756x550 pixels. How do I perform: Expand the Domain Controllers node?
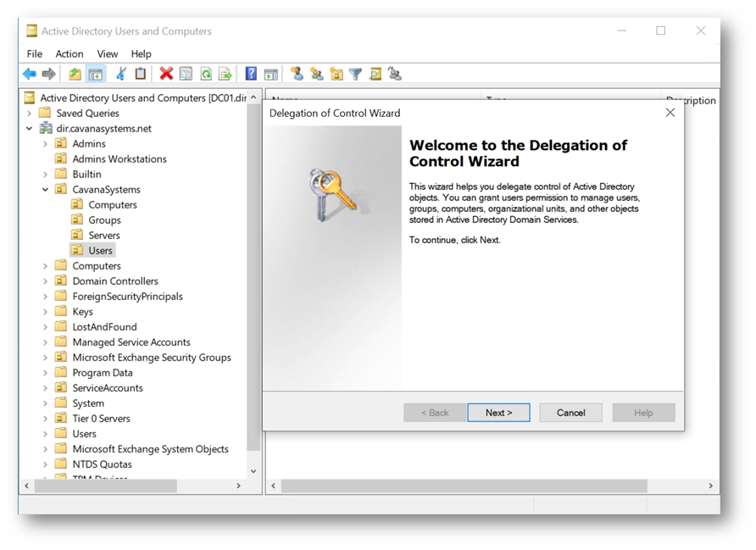[46, 281]
